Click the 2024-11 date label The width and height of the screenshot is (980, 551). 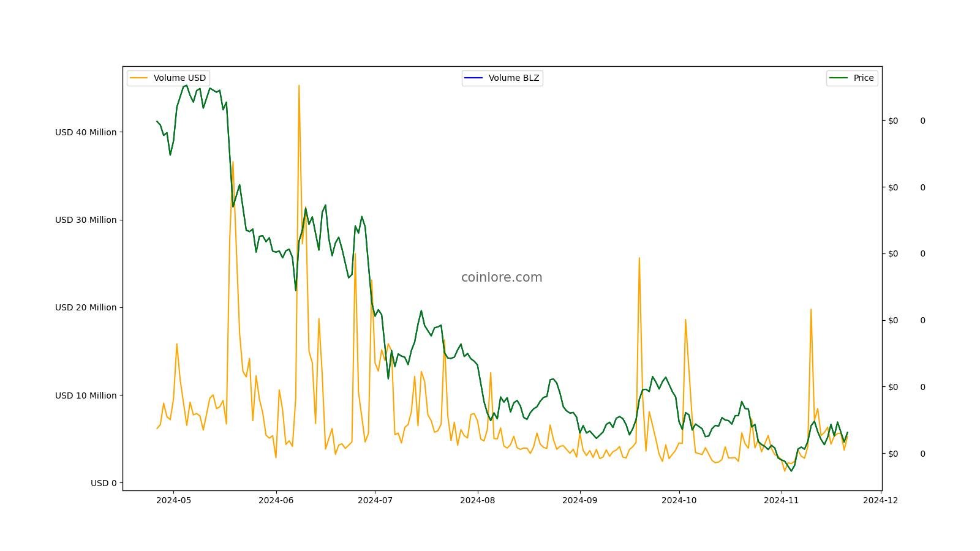782,500
